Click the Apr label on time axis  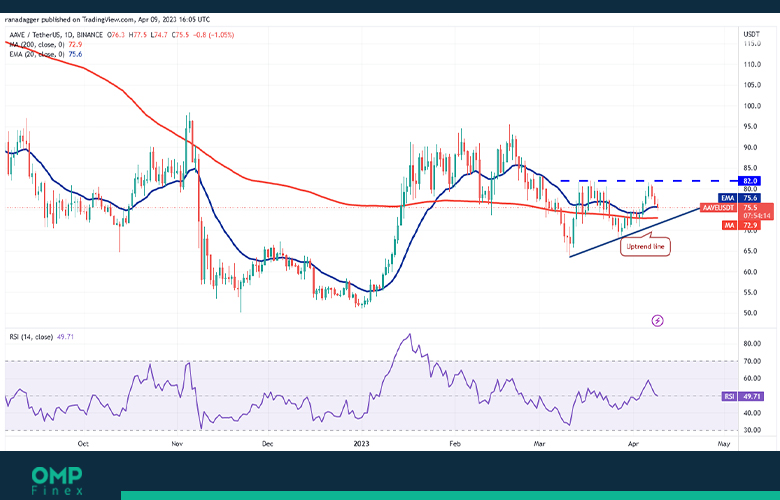point(633,443)
